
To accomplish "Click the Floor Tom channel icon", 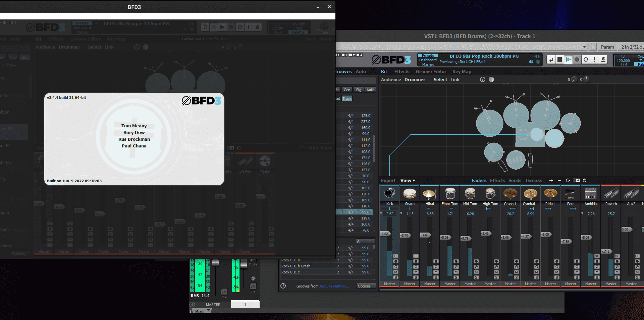I will coord(450,194).
